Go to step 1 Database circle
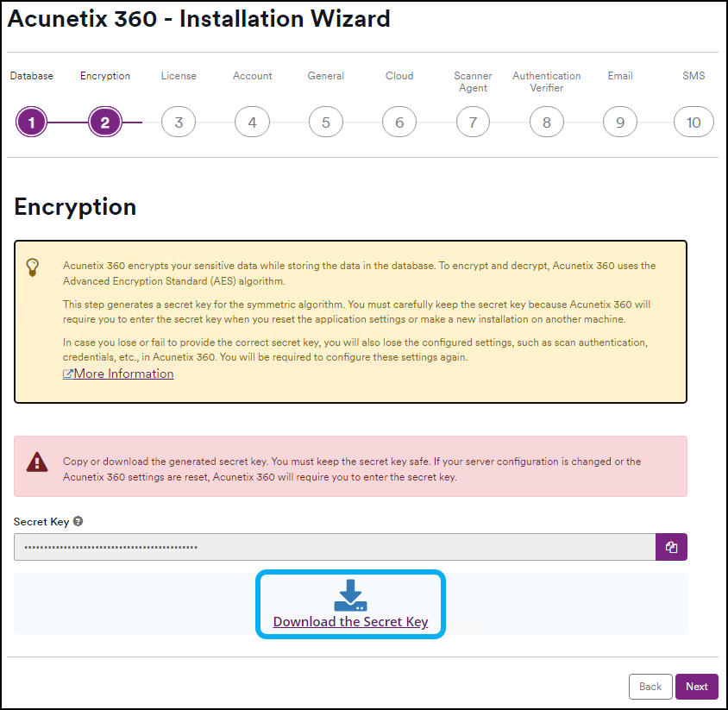728x710 pixels. [32, 123]
